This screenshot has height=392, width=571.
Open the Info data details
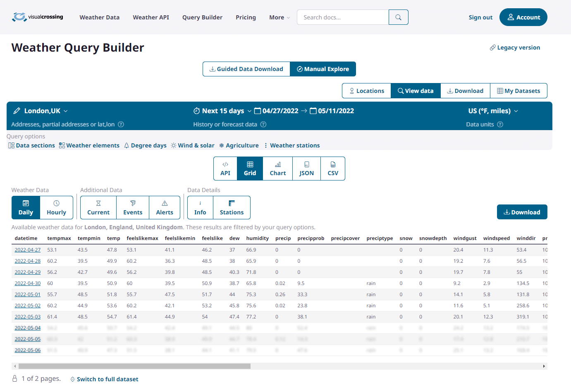point(200,207)
